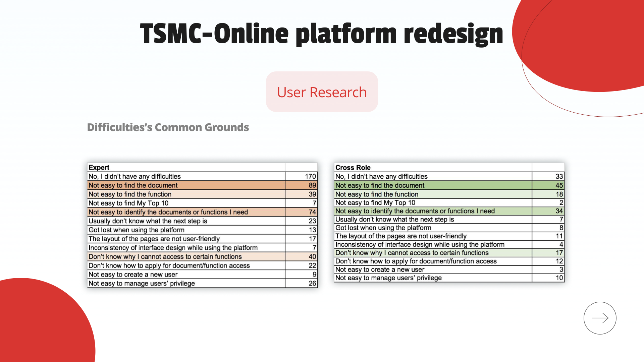Select the Expert table header cell
Viewport: 644px width, 362px height.
pos(186,167)
